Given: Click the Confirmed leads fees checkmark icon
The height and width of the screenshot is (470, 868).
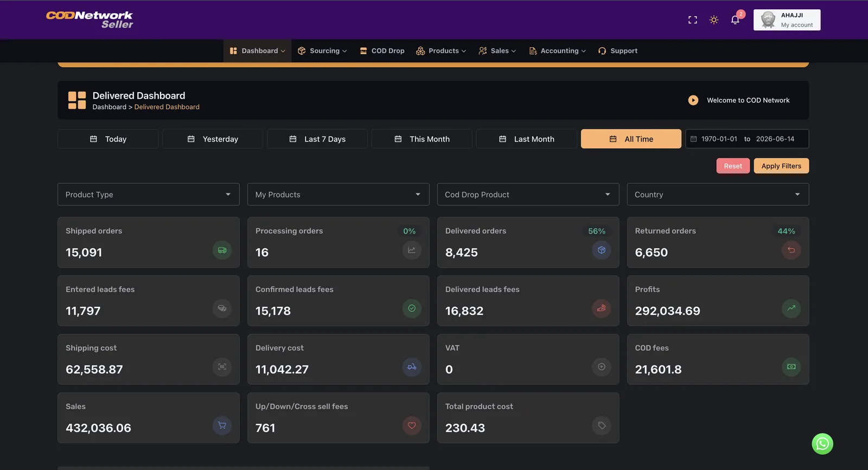Looking at the screenshot, I should 412,308.
